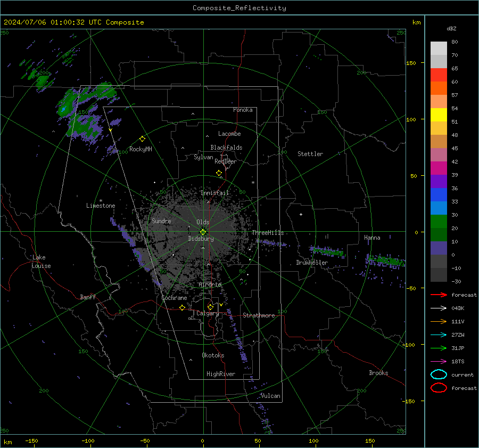Click the RedDeer city label
The height and width of the screenshot is (448, 479).
226,161
